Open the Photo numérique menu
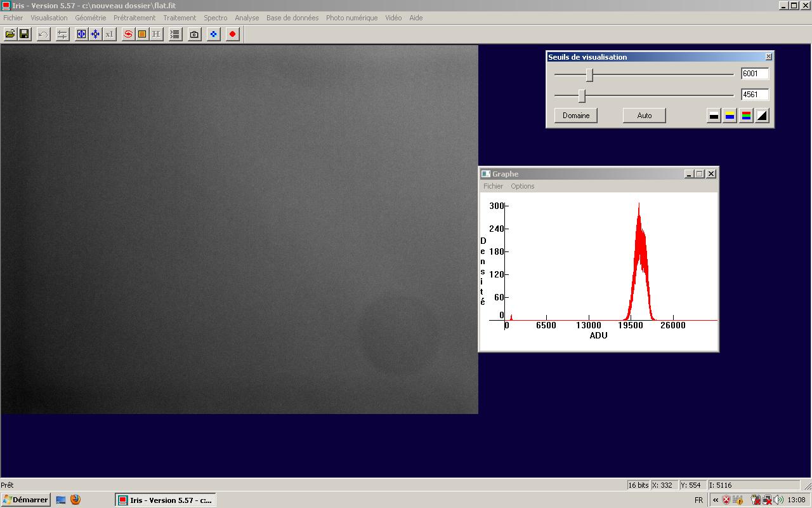 351,18
